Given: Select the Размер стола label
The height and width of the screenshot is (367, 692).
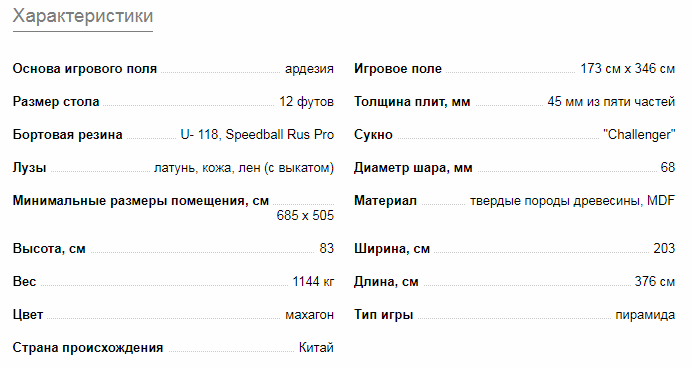Looking at the screenshot, I should tap(56, 102).
